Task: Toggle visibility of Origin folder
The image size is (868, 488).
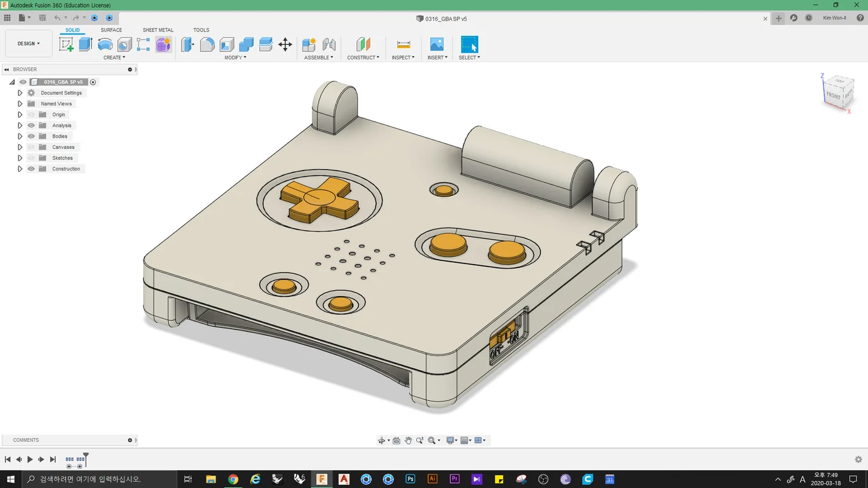Action: [31, 115]
